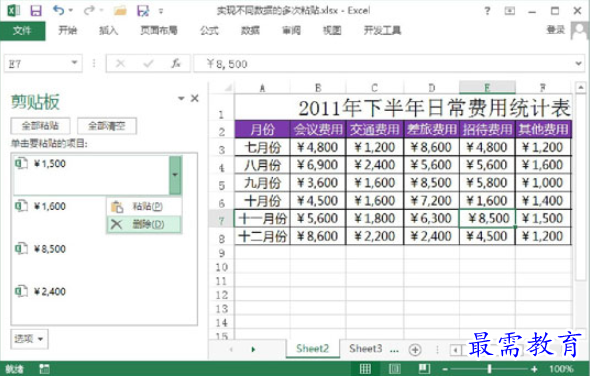
Task: Select cell containing ¥8,600 in row 8
Action: tap(318, 236)
